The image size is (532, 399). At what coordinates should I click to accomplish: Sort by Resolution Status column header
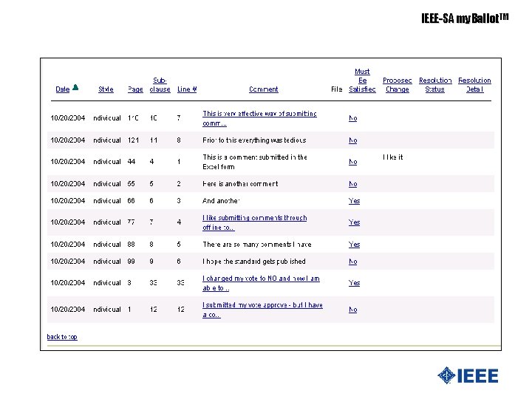pos(435,85)
